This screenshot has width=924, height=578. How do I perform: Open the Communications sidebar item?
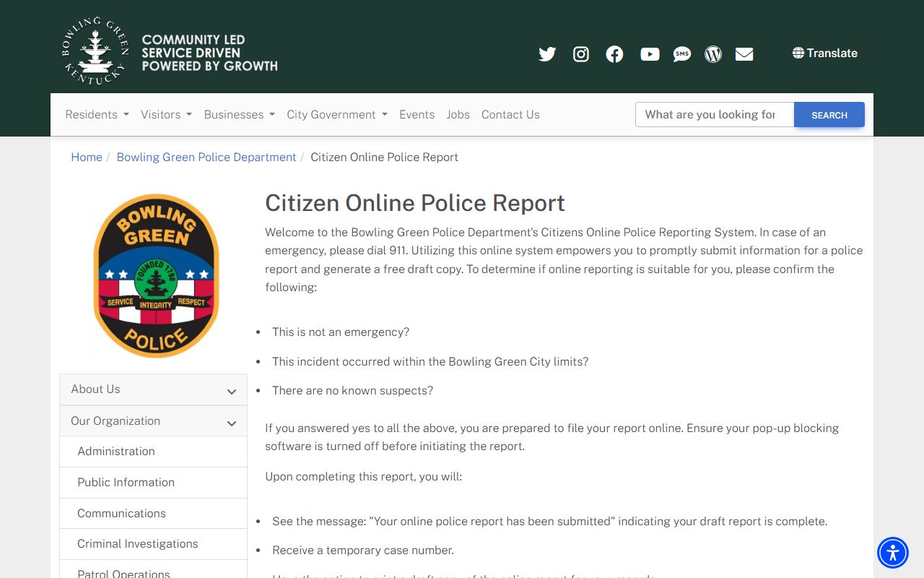[153, 514]
